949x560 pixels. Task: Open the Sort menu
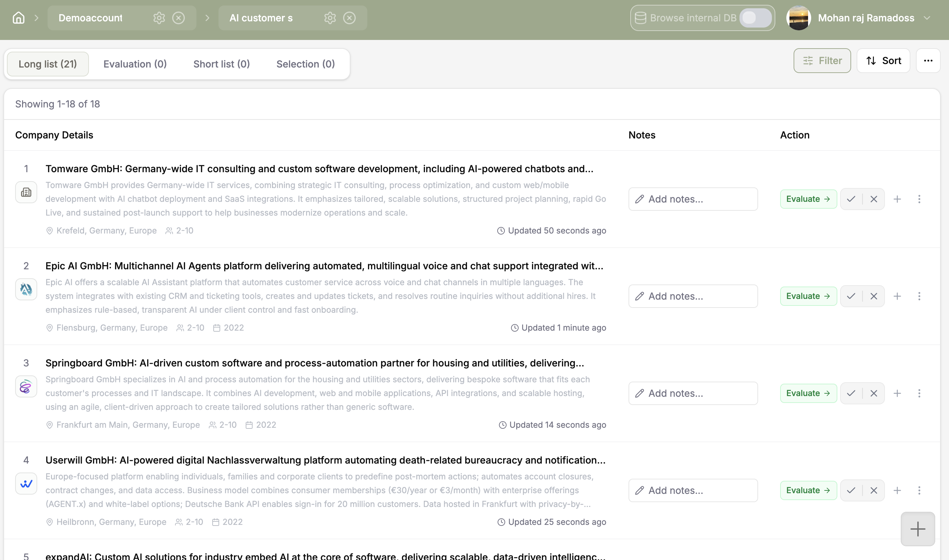click(x=883, y=61)
